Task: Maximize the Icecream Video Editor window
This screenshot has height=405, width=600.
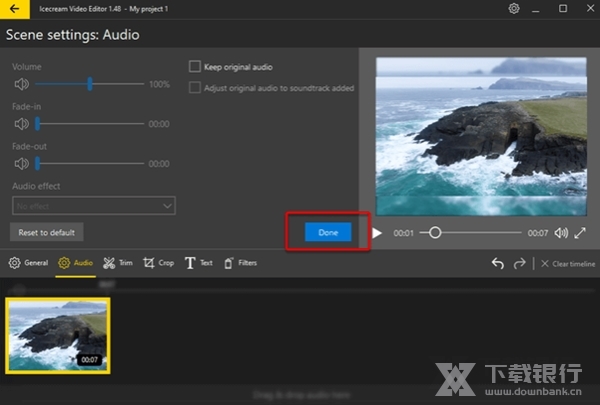Action: click(x=563, y=8)
